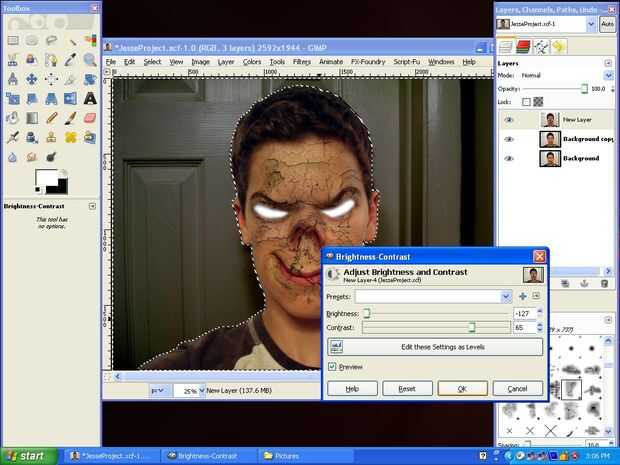This screenshot has width=620, height=465.
Task: Toggle visibility of the Background layer
Action: coord(509,159)
